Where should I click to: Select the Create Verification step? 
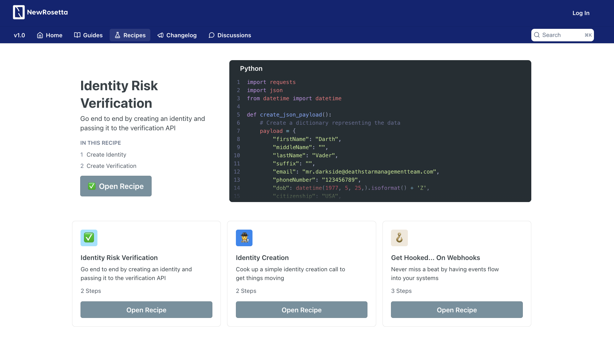pos(111,166)
